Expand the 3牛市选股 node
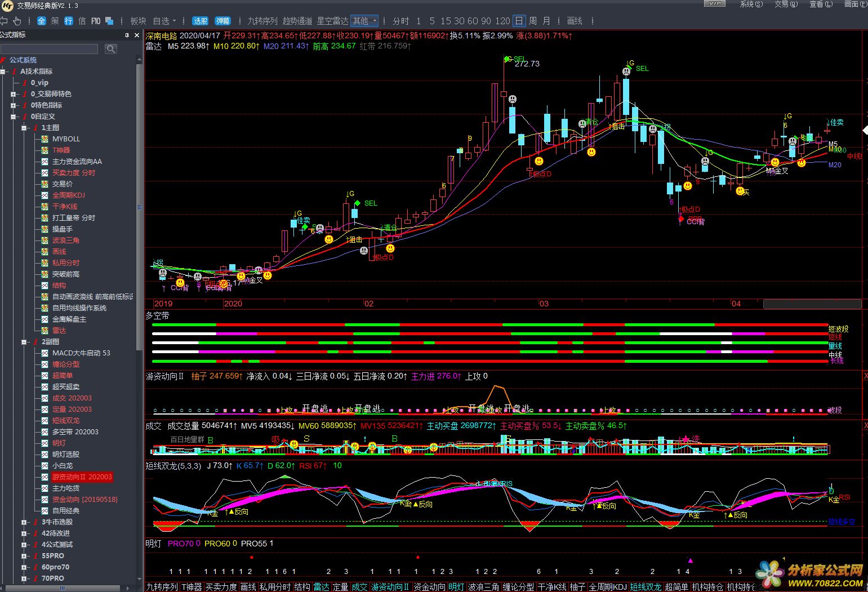The width and height of the screenshot is (868, 592). tap(24, 522)
